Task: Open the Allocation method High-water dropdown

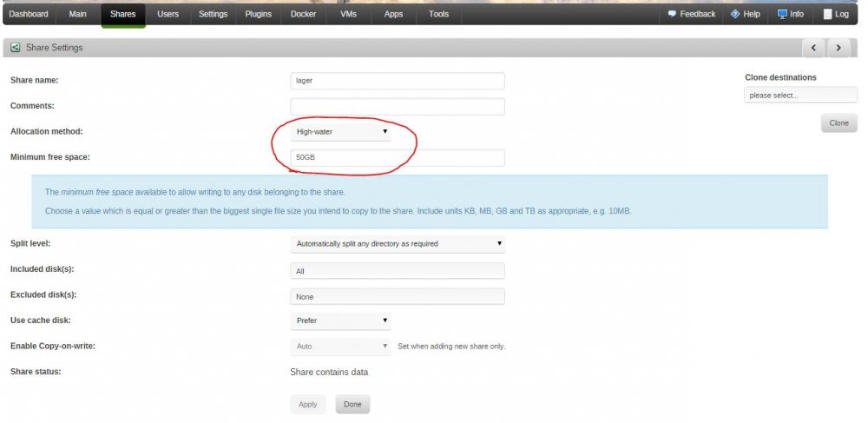Action: click(x=340, y=132)
